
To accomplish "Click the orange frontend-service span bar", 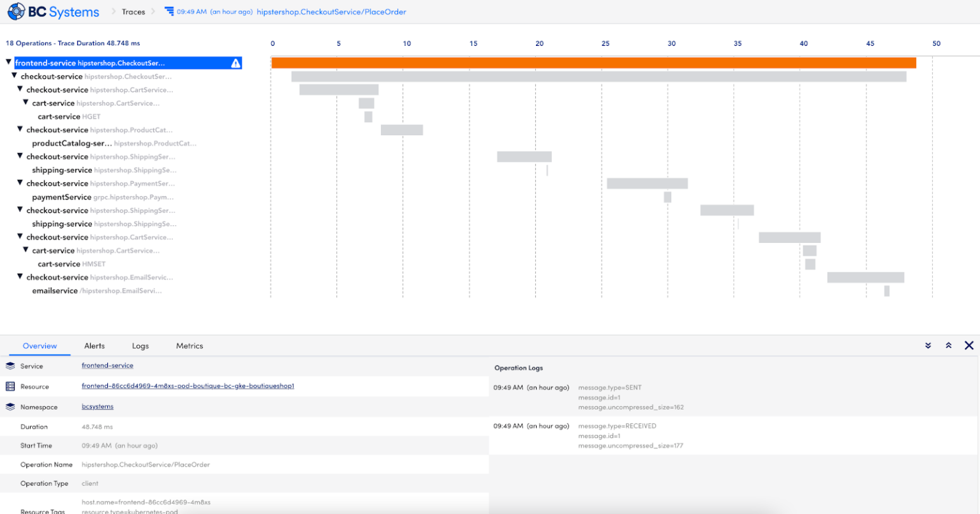I will pyautogui.click(x=593, y=62).
